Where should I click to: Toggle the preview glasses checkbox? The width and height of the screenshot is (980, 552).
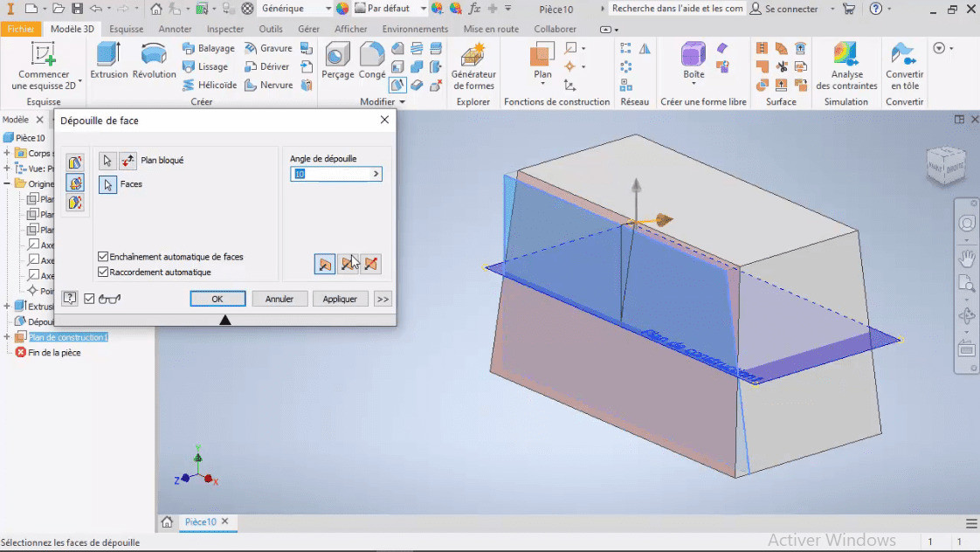(x=89, y=299)
